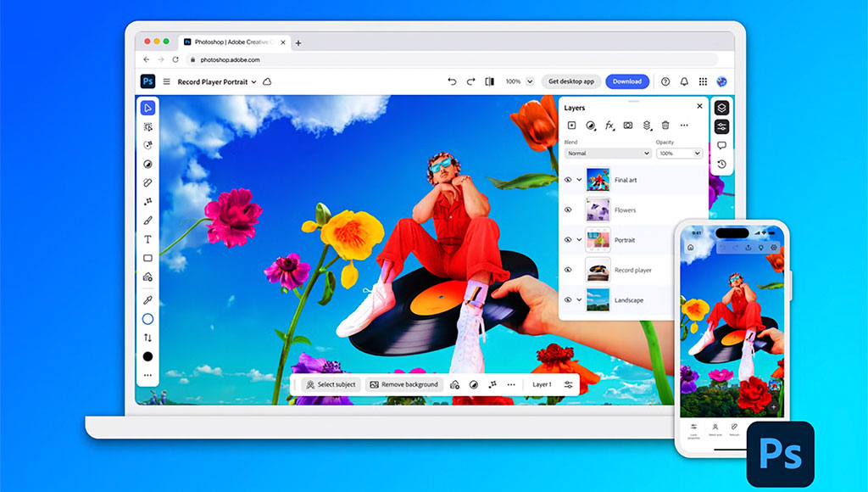Image resolution: width=868 pixels, height=492 pixels.
Task: Hide the Final art layer
Action: (568, 180)
